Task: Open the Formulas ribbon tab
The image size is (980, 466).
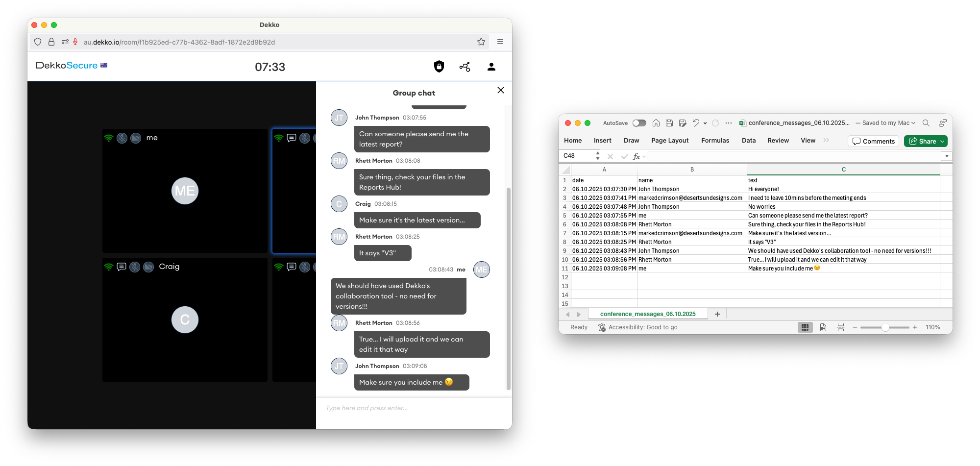Action: point(715,141)
